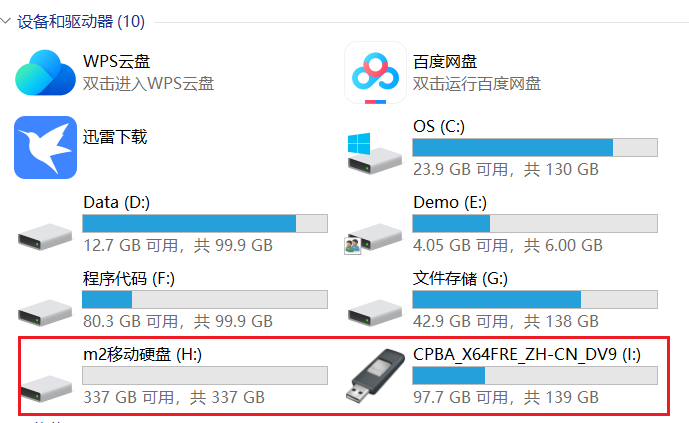Click the m2移动硬盘 (H:) drive icon
The width and height of the screenshot is (689, 423).
(45, 383)
